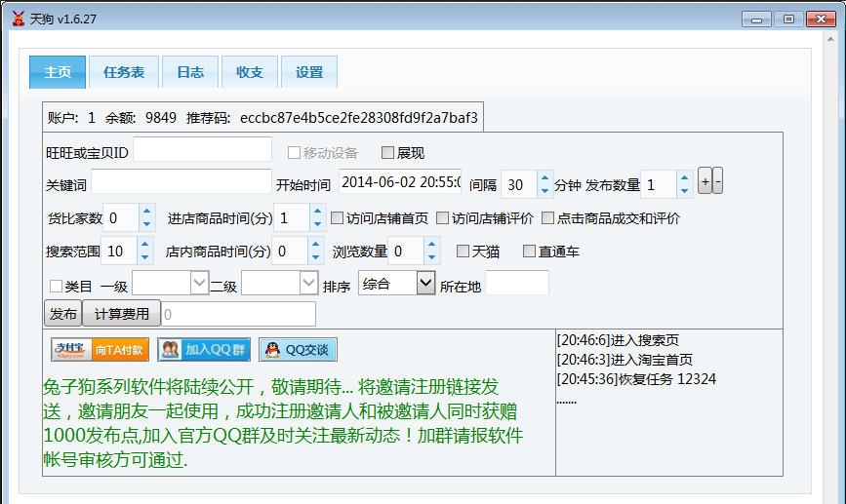Click the scroll up arrow on scrollbar

(830, 39)
